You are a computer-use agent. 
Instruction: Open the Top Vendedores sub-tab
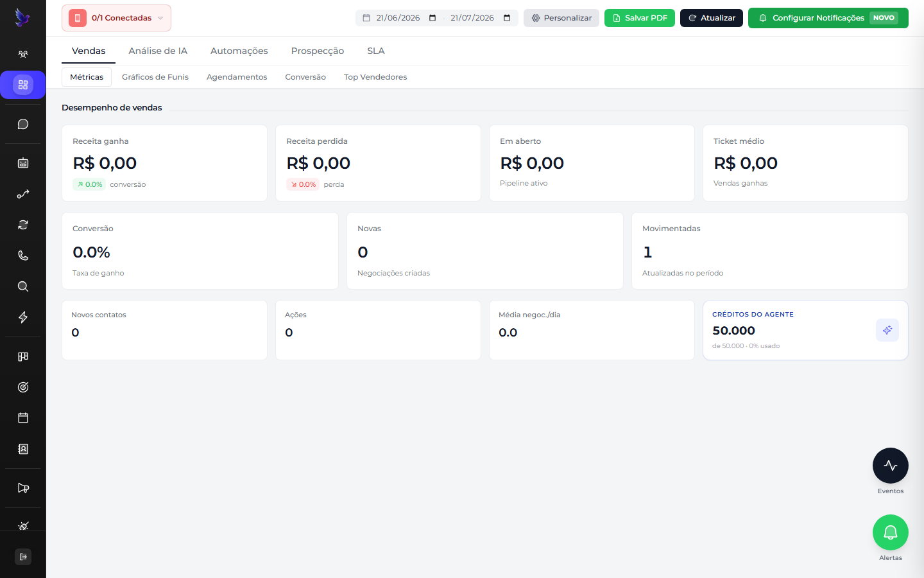point(375,77)
